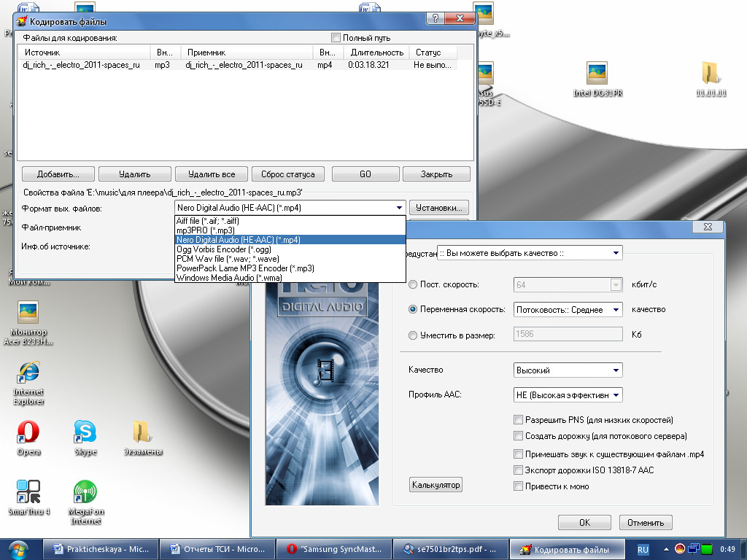Switch to se7501br2tps.pdf taskbar window
Screen dimensions: 747x560
[451, 550]
